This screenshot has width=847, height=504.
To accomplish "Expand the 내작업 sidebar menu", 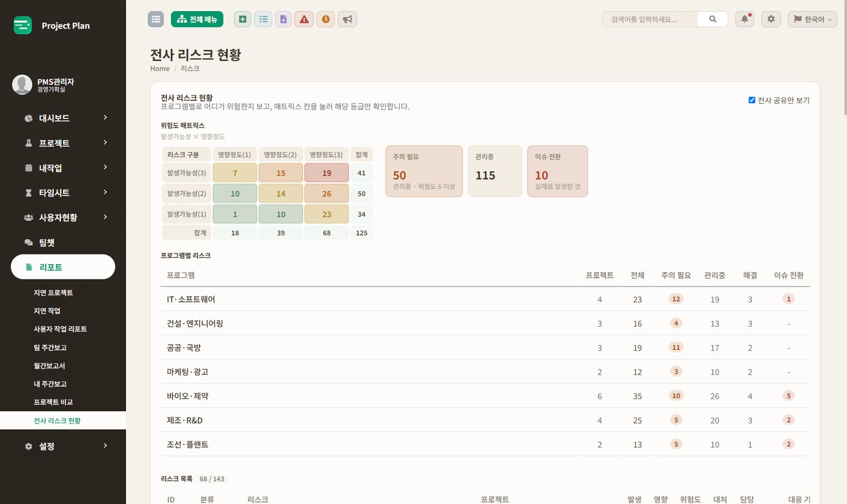I will 63,168.
